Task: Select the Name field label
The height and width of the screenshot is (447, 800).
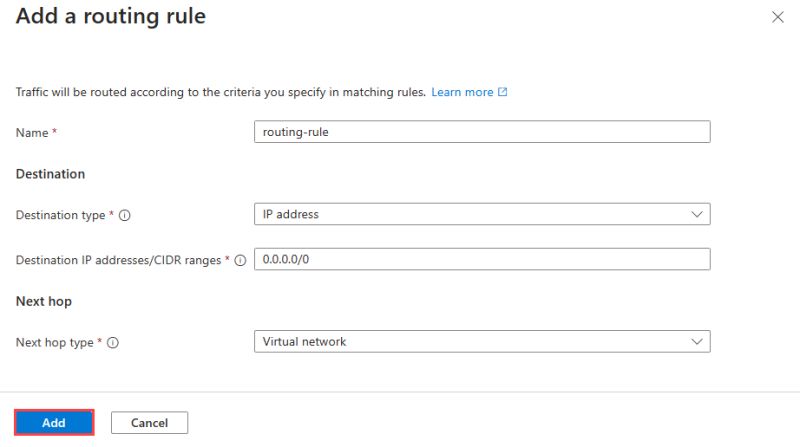Action: point(32,133)
